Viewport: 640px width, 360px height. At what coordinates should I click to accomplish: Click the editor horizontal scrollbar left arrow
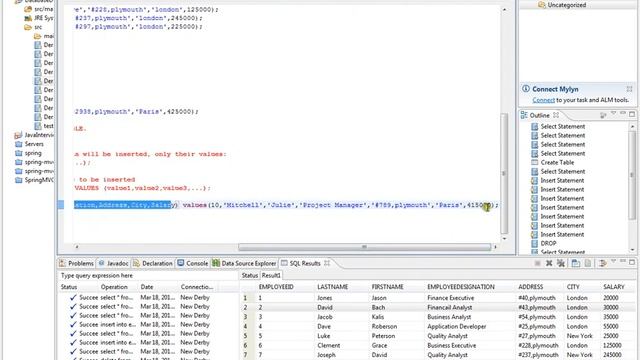pyautogui.click(x=77, y=247)
